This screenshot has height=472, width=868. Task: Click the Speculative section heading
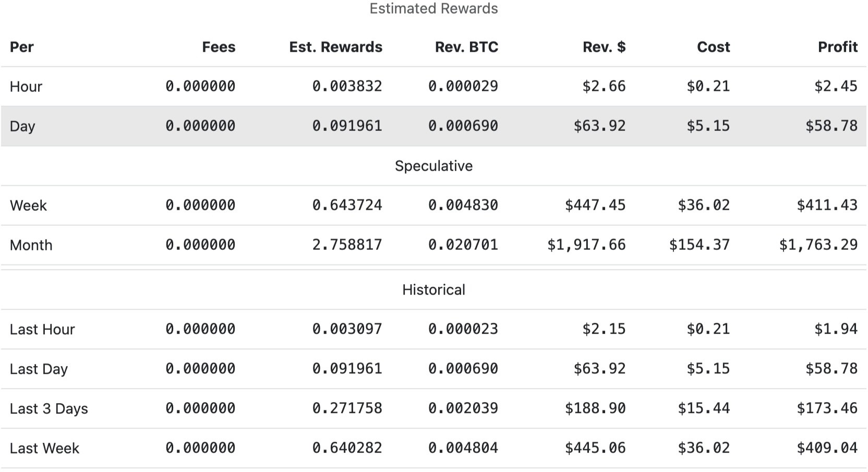coord(433,166)
